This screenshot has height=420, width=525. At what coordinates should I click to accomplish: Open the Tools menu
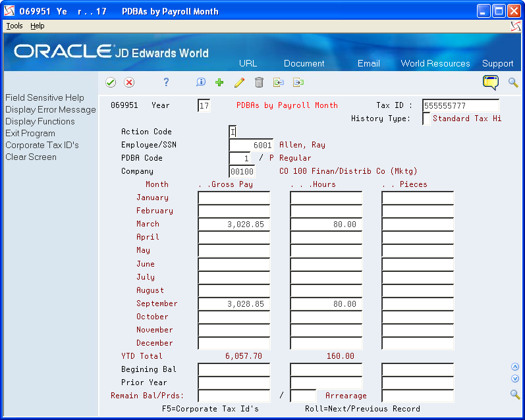[x=14, y=26]
